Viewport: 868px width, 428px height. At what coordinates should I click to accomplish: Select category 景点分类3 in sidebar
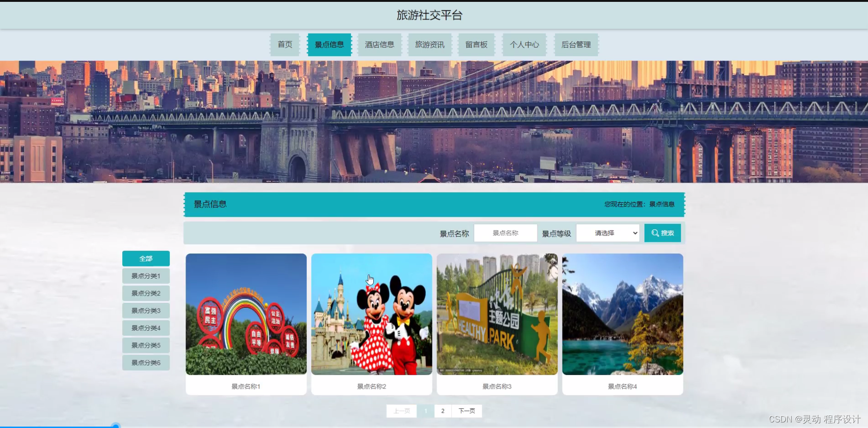146,310
